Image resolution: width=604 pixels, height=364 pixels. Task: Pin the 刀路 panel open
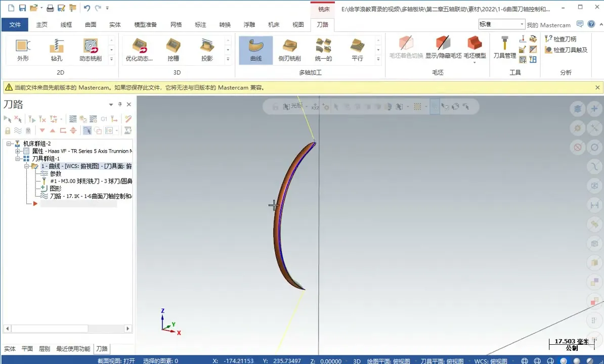coord(120,104)
